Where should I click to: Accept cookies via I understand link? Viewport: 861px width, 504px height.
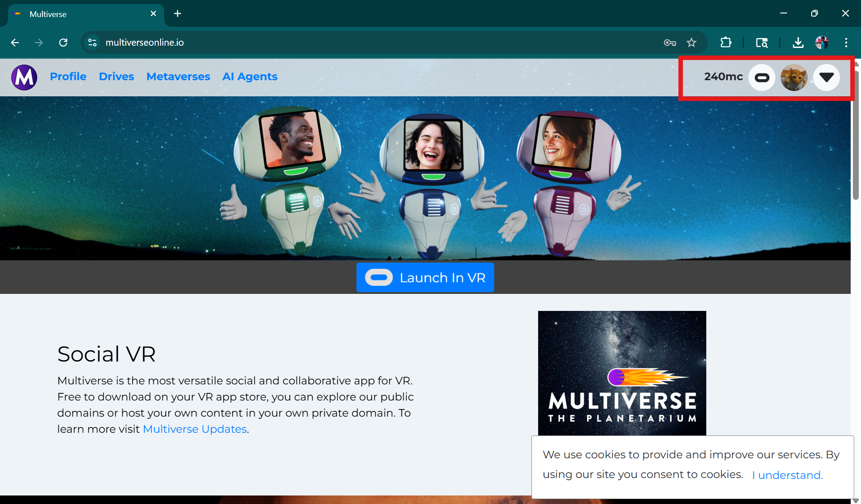pos(787,475)
